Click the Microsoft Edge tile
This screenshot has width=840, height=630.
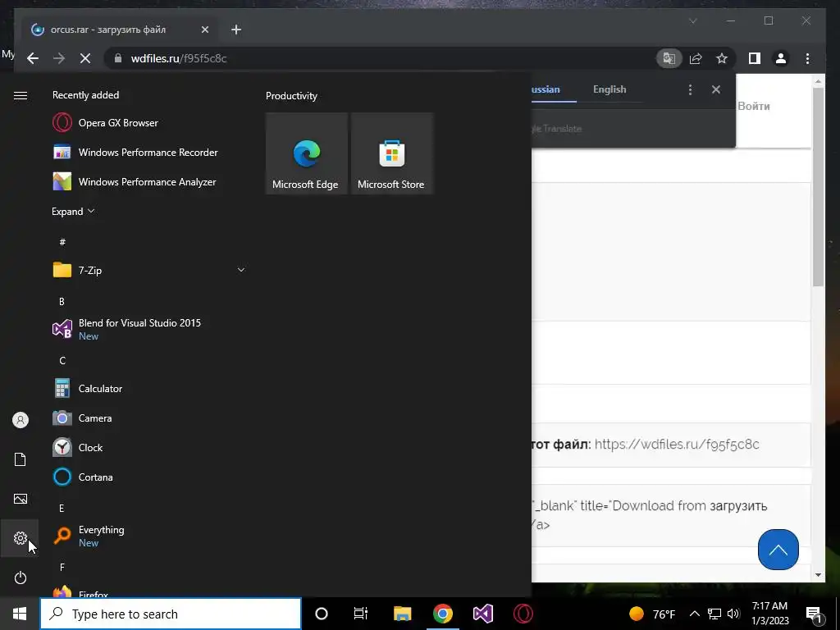click(307, 153)
